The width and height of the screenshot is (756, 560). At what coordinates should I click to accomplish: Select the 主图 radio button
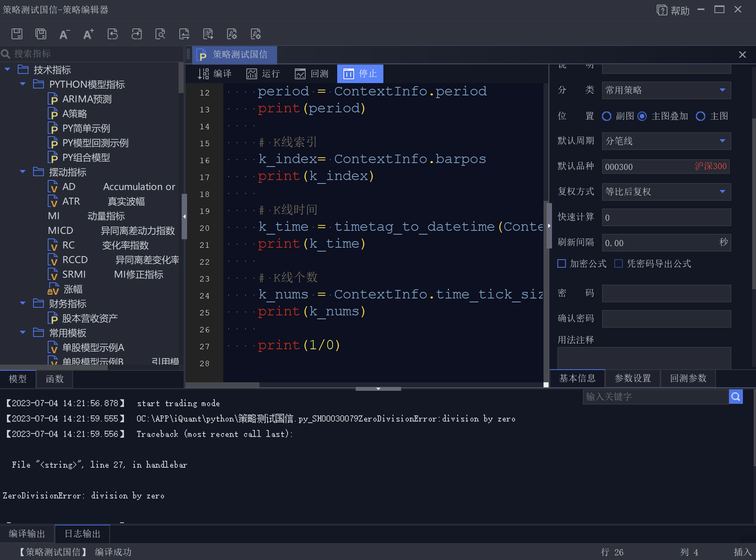(x=701, y=116)
